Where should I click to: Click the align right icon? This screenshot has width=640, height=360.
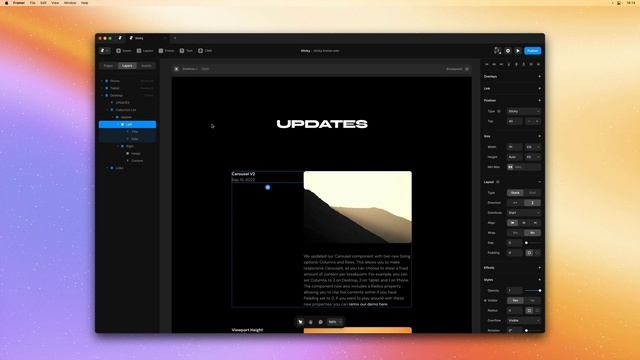[501, 64]
